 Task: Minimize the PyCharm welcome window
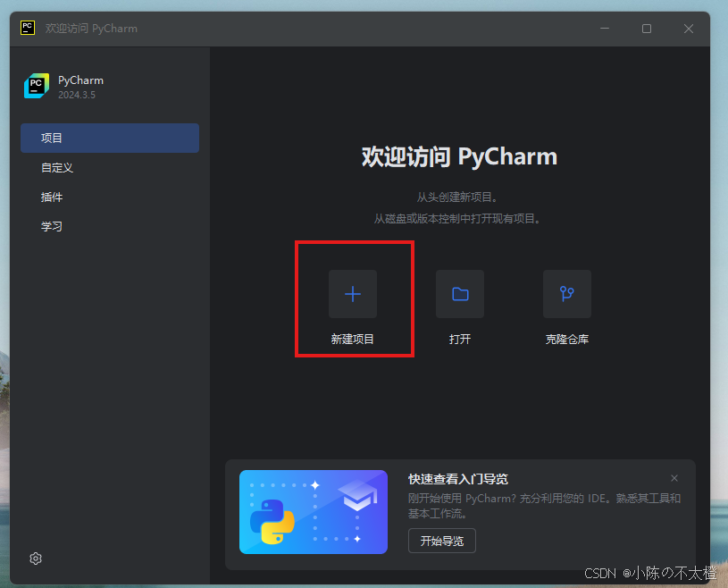click(x=605, y=29)
